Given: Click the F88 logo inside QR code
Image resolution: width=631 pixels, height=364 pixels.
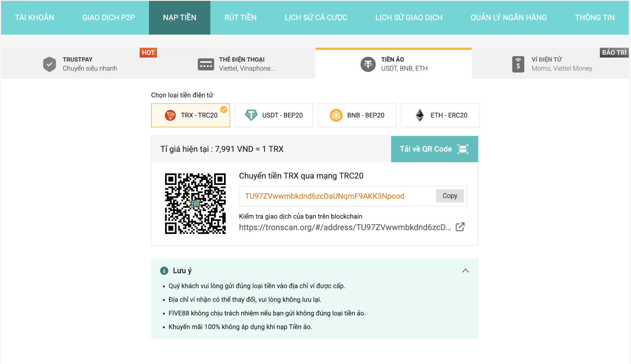Looking at the screenshot, I should click(x=195, y=204).
